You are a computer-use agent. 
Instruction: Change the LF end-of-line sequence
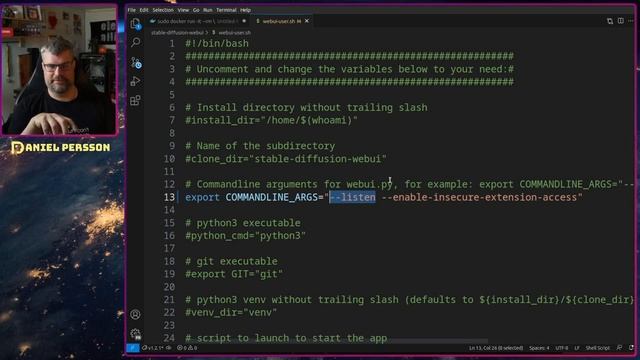click(577, 348)
